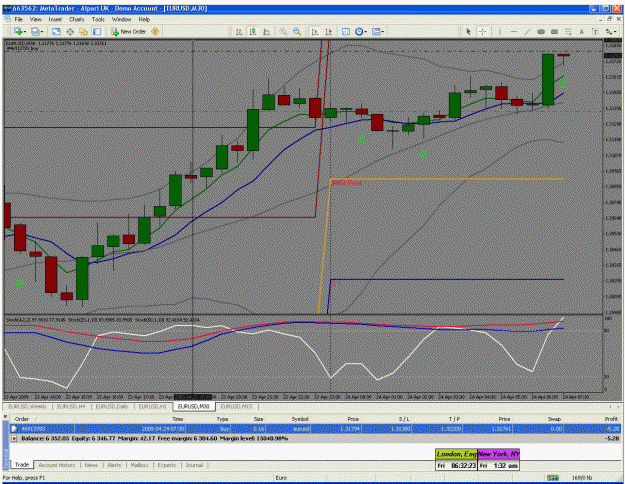The height and width of the screenshot is (484, 625).
Task: Select the Horizontal Line drawing tool
Action: click(513, 31)
